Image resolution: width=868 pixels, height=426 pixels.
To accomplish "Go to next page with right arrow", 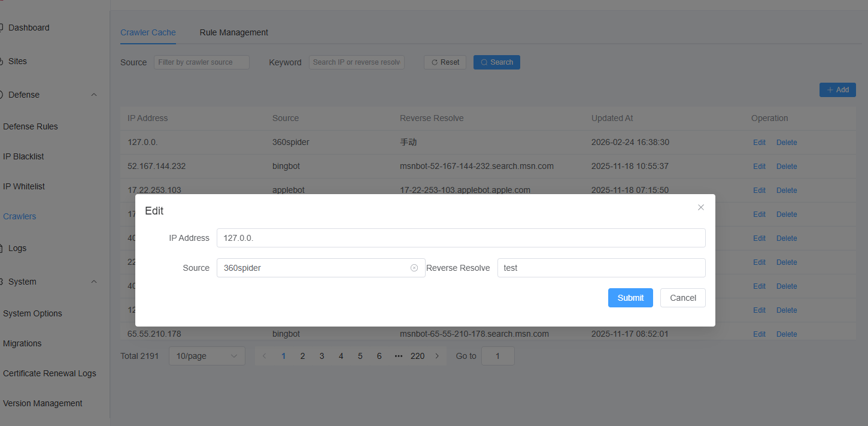I will pos(437,356).
